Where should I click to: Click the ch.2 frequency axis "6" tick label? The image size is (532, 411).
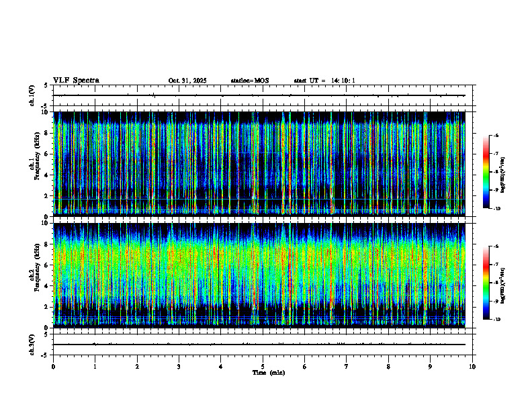coord(47,265)
